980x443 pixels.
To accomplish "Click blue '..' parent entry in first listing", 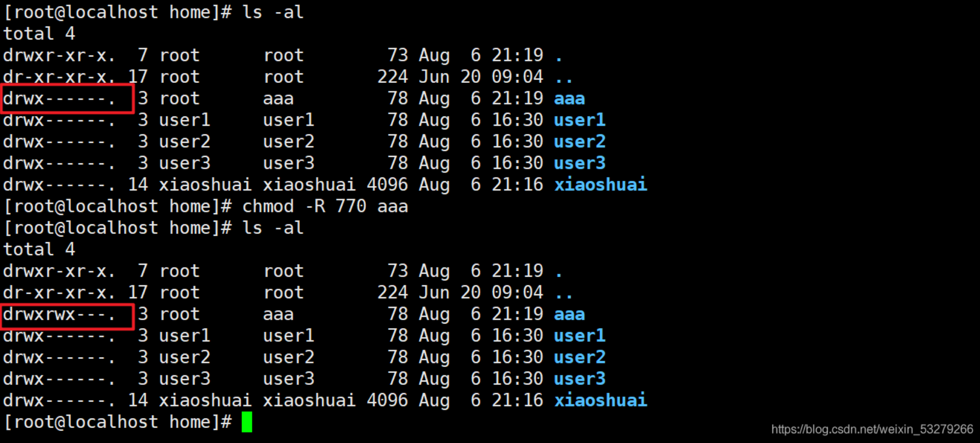I will click(x=564, y=77).
